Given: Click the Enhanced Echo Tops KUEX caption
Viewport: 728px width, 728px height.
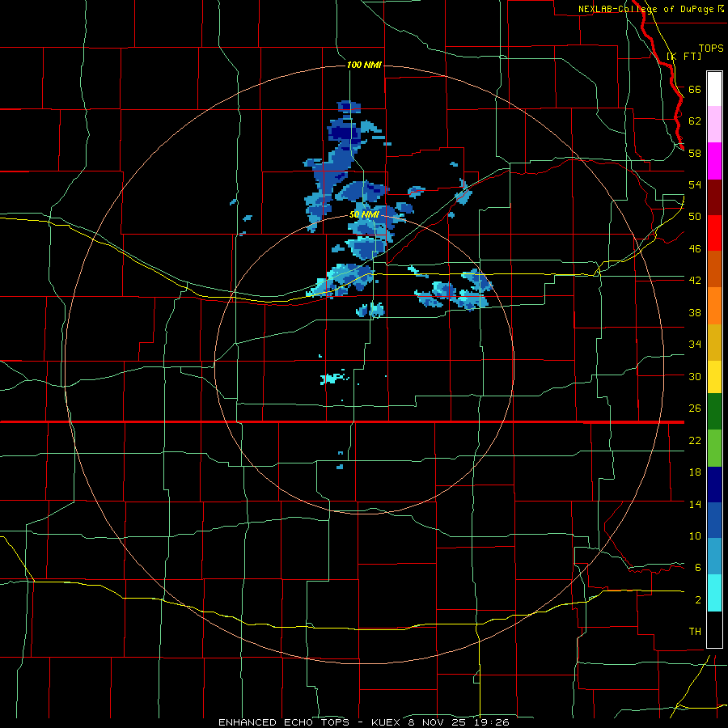Looking at the screenshot, I should point(363,722).
